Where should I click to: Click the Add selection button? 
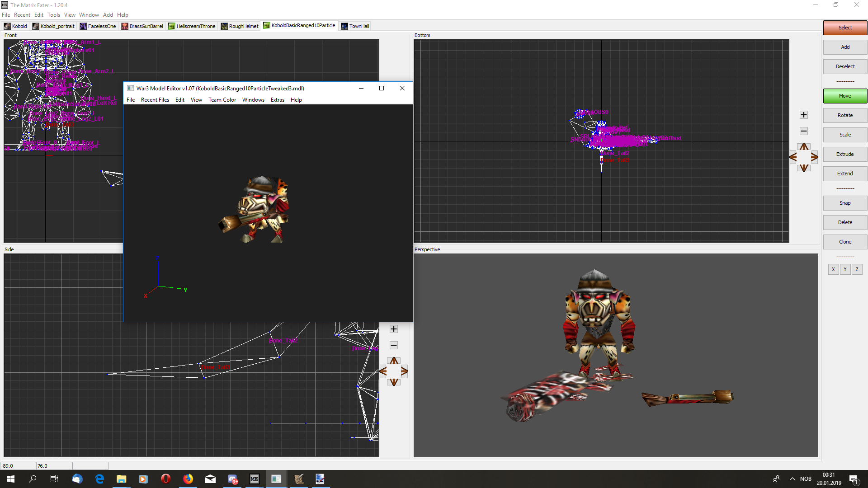tap(845, 47)
